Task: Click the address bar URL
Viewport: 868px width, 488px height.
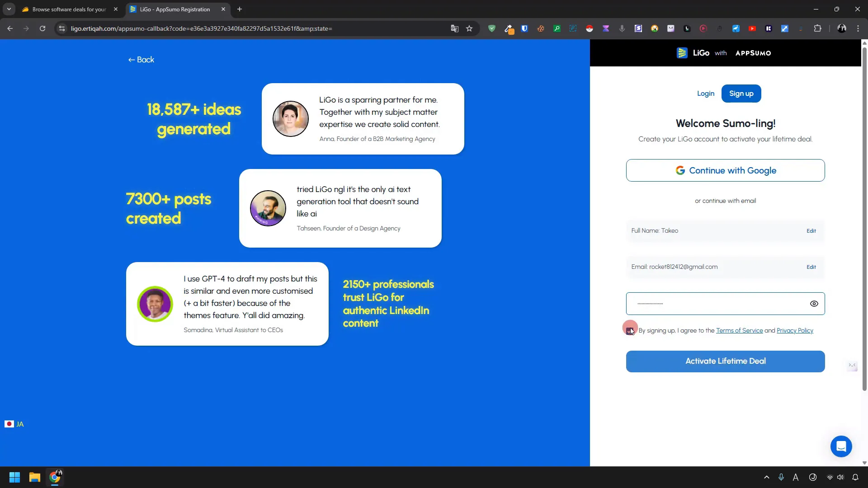Action: [202, 28]
